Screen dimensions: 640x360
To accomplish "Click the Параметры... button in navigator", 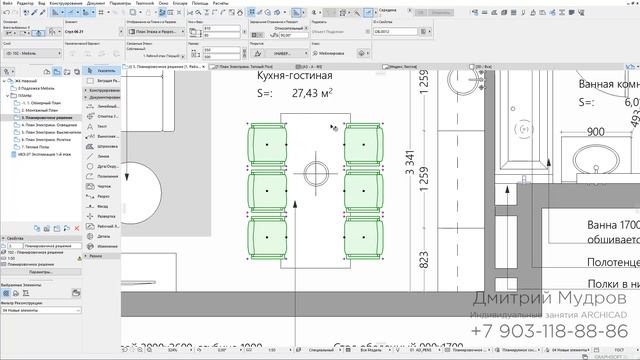I will point(41,272).
